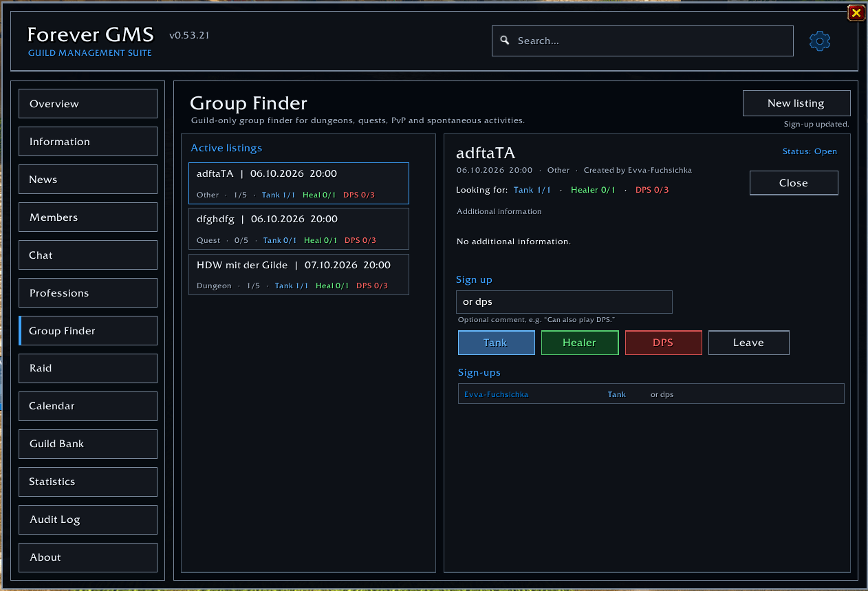Viewport: 868px width, 591px height.
Task: Go to the Information page
Action: tap(88, 142)
